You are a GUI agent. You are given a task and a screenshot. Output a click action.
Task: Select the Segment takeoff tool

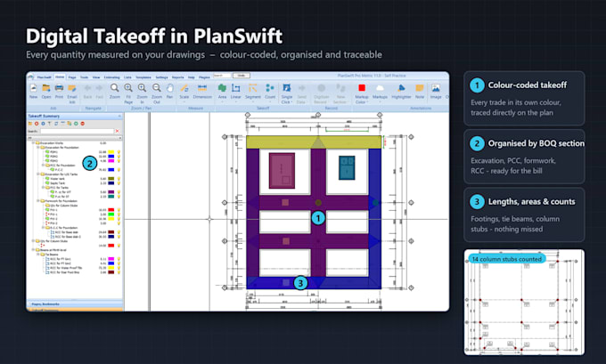point(253,87)
